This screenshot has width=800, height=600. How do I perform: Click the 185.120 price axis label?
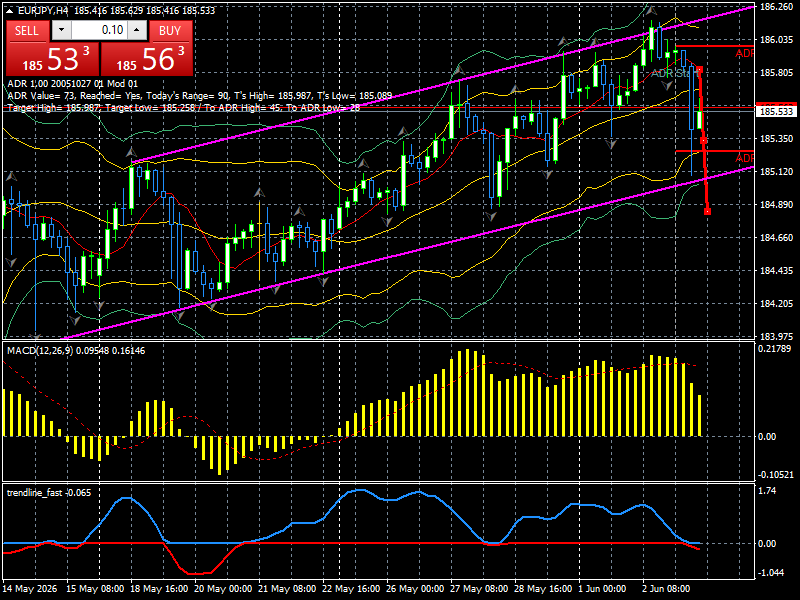click(777, 171)
